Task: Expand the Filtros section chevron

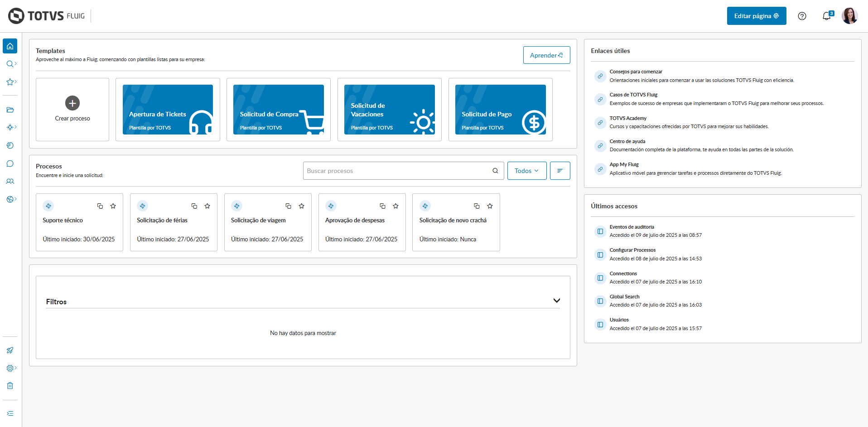Action: coord(557,301)
